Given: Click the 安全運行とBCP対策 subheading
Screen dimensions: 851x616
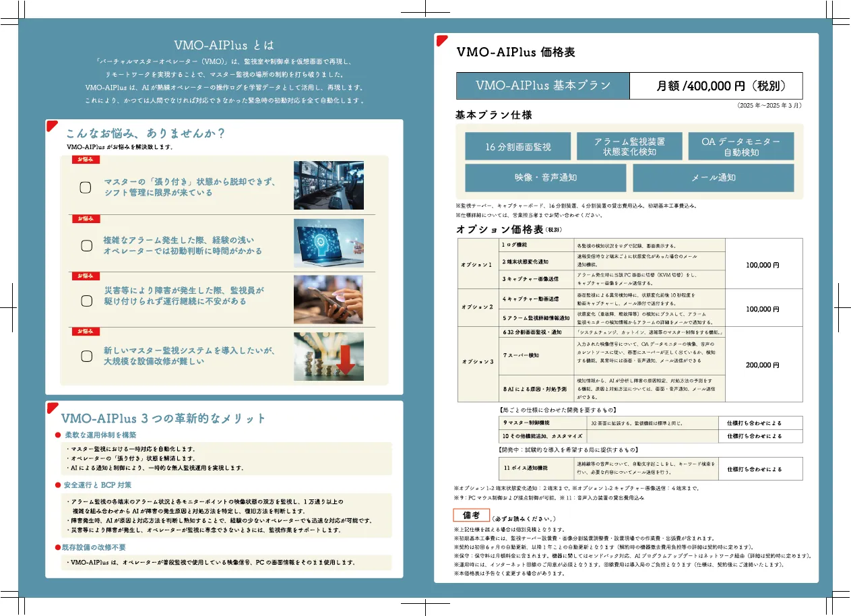Looking at the screenshot, I should 98,485.
